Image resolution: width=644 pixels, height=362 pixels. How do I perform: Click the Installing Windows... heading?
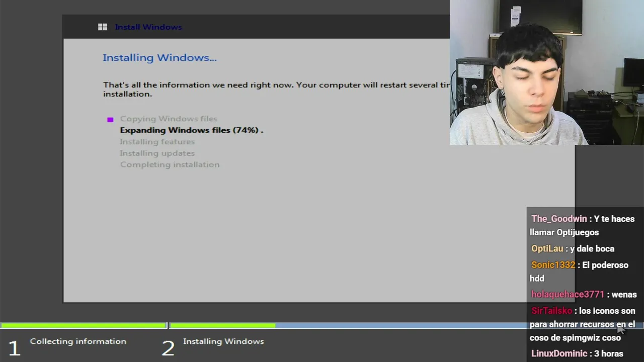click(x=159, y=58)
